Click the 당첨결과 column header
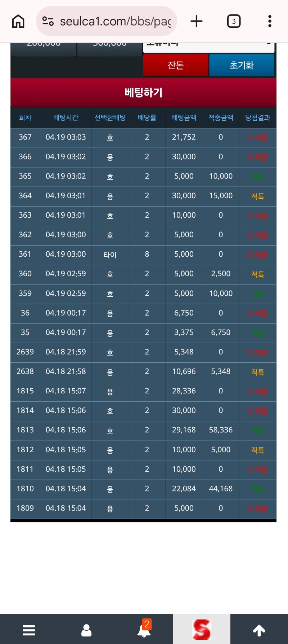Image resolution: width=288 pixels, height=644 pixels. click(x=258, y=118)
